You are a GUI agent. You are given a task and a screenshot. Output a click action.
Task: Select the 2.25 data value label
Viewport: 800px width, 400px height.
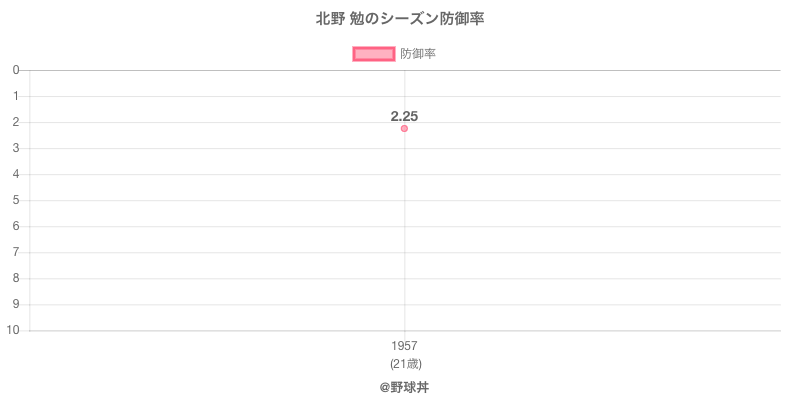[404, 116]
